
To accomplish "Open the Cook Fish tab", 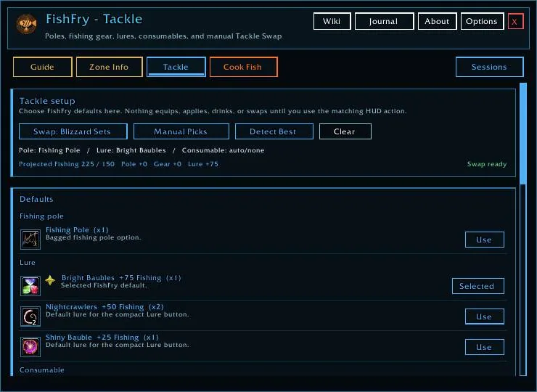I will (x=243, y=67).
